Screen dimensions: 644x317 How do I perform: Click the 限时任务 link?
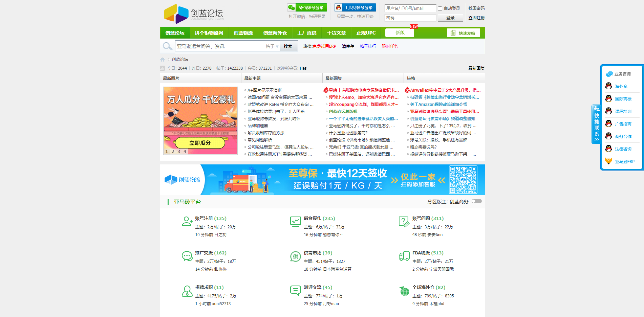[390, 46]
